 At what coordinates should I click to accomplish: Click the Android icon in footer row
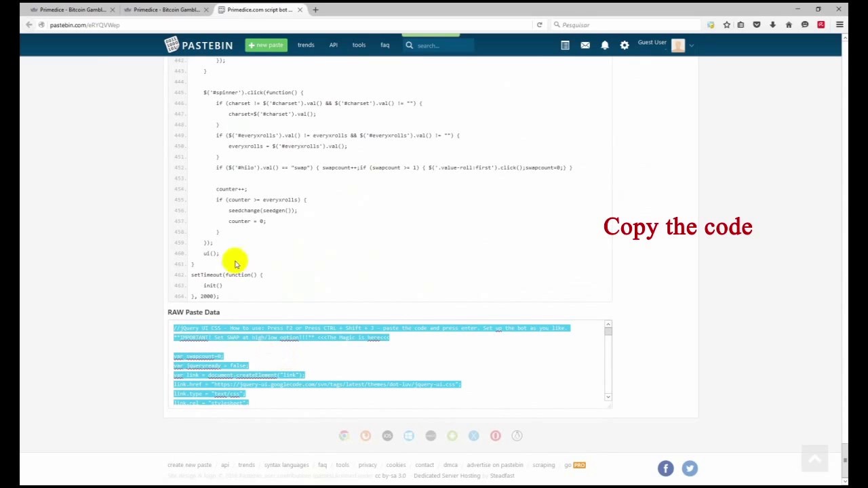pos(452,436)
